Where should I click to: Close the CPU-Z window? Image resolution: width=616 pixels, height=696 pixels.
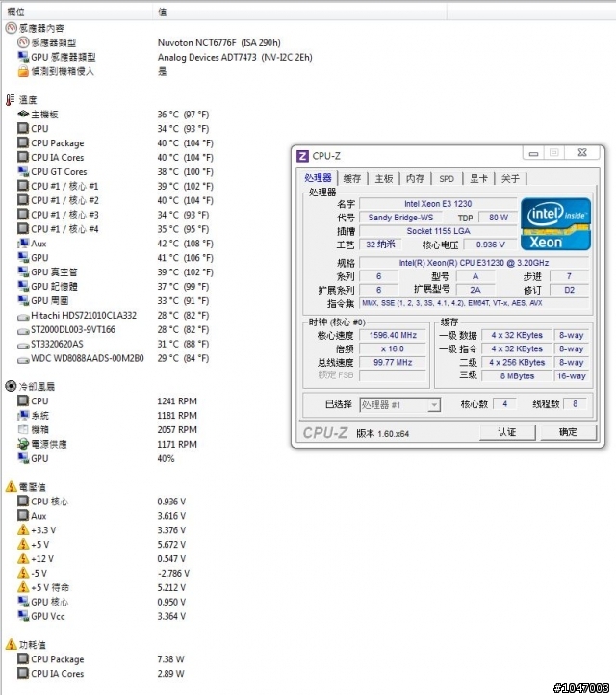[581, 153]
